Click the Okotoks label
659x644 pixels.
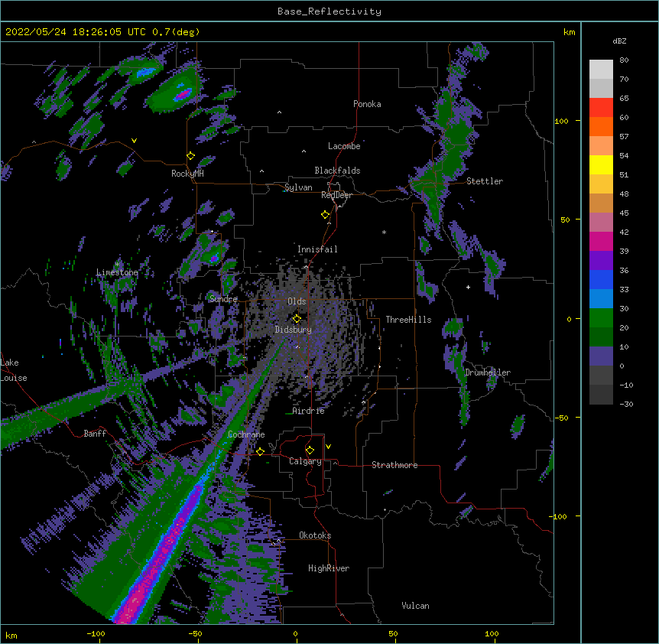pyautogui.click(x=315, y=535)
